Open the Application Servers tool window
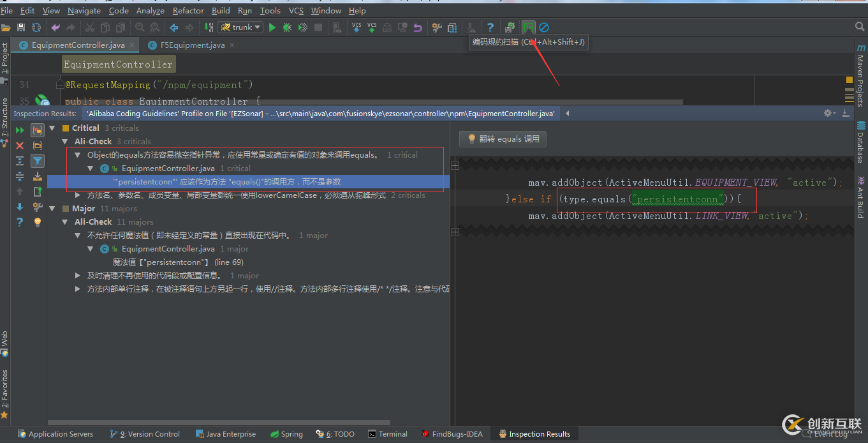The image size is (868, 443). click(55, 434)
